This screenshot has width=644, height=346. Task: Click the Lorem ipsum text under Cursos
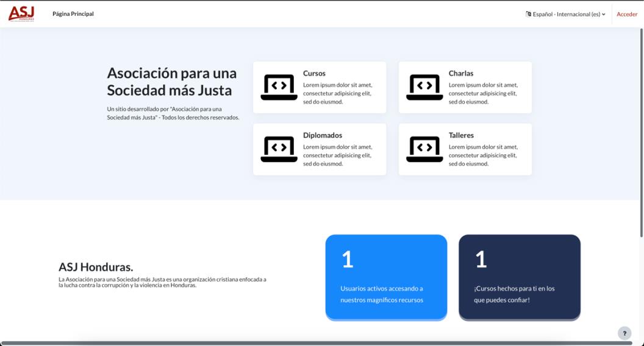click(338, 93)
